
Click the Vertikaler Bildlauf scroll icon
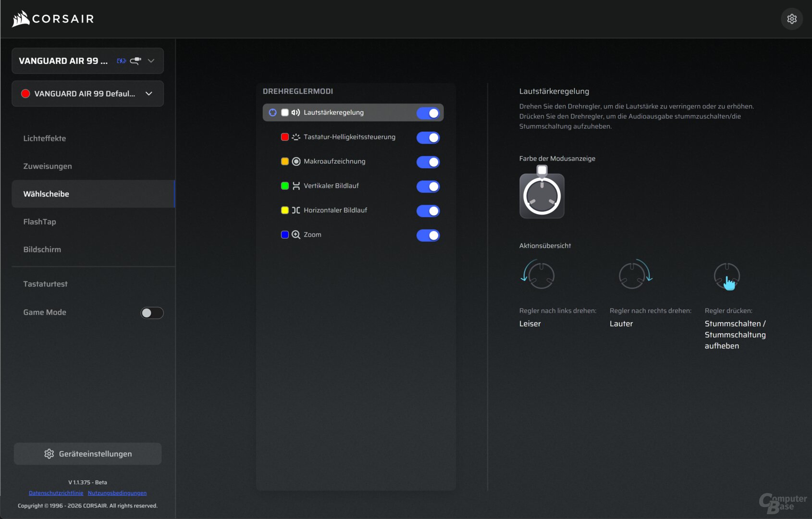(x=295, y=186)
